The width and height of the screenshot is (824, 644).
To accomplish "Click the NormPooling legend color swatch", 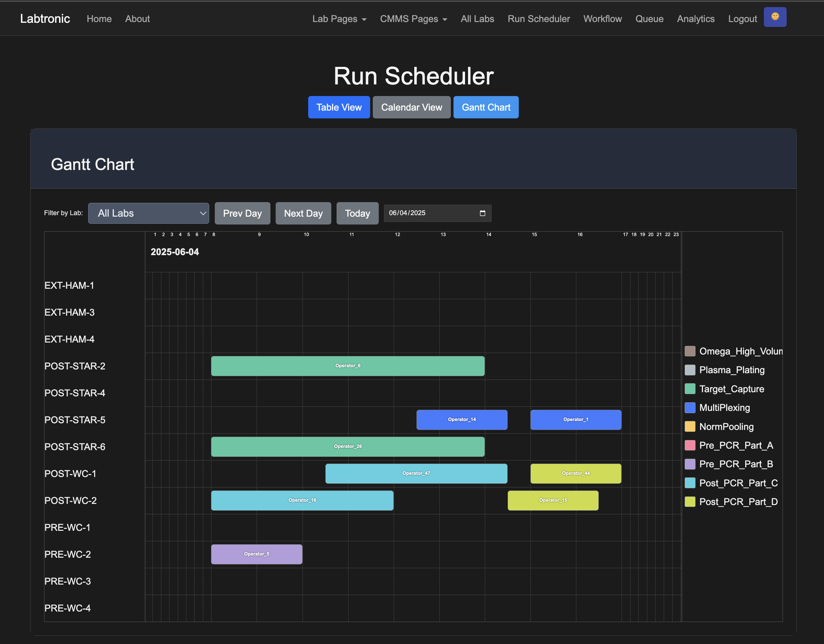I will coord(690,427).
